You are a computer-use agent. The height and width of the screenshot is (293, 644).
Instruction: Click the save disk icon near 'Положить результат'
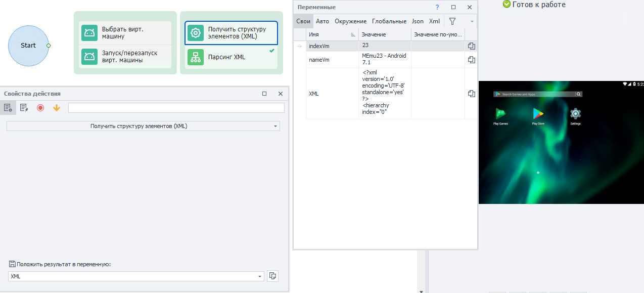pyautogui.click(x=12, y=264)
